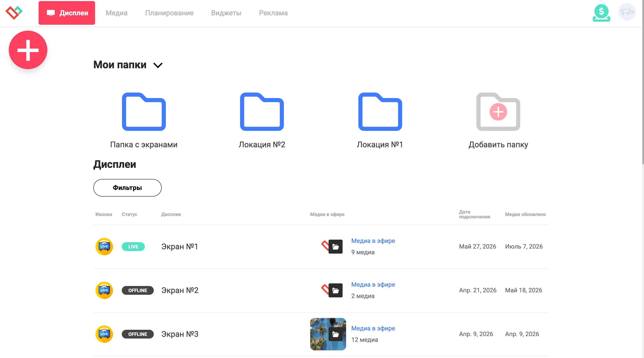Click the Дата подключения column header
Screen dimensions: 644x358
tap(474, 214)
